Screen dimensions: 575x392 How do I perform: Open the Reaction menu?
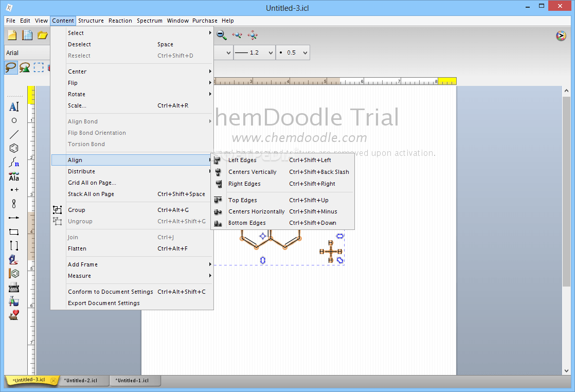pyautogui.click(x=120, y=21)
